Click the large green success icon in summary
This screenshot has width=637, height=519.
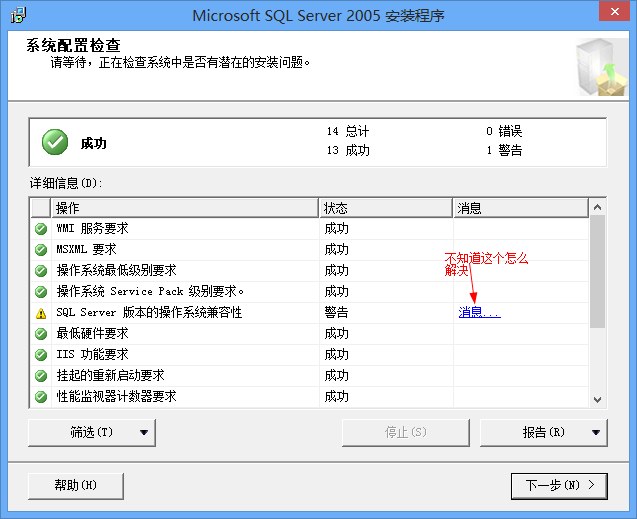pos(55,143)
